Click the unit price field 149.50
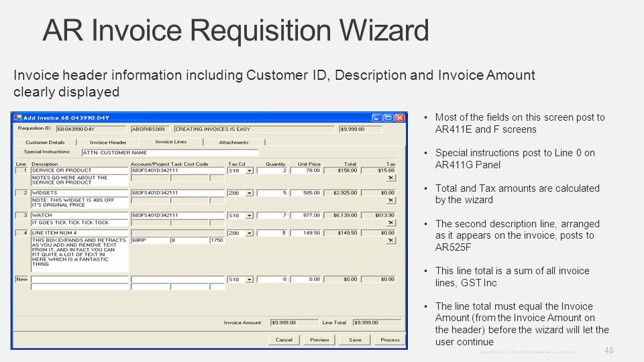644x362 pixels. 306,233
